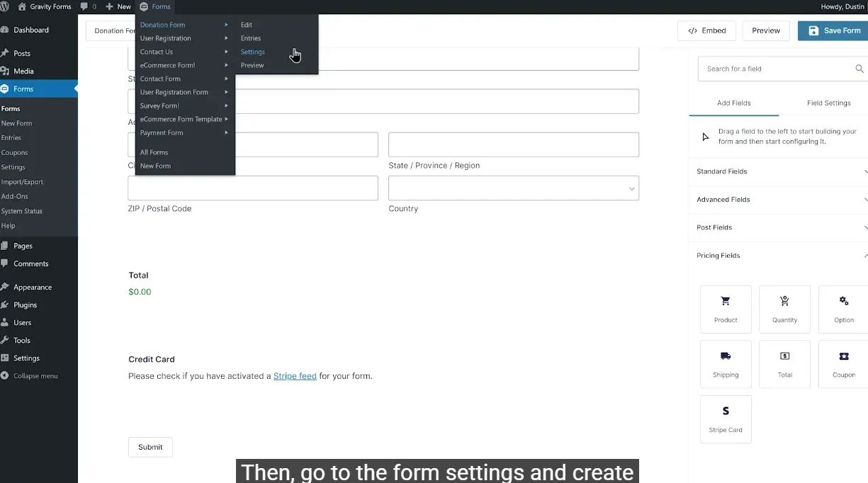This screenshot has height=483, width=868.
Task: Expand the Standard Fields section
Action: [779, 171]
